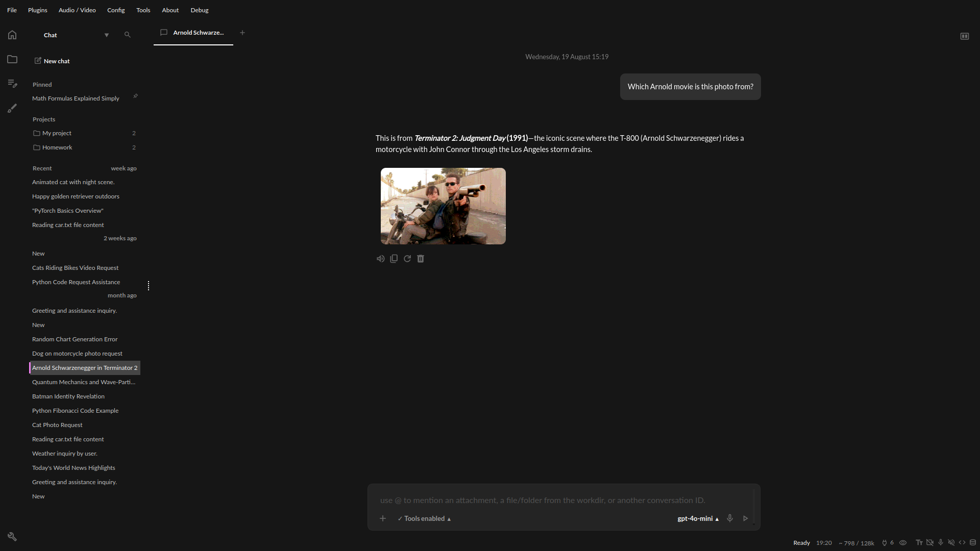Viewport: 980px width, 551px height.
Task: Open Python Fibonacci Code Example chat
Action: 85,411
